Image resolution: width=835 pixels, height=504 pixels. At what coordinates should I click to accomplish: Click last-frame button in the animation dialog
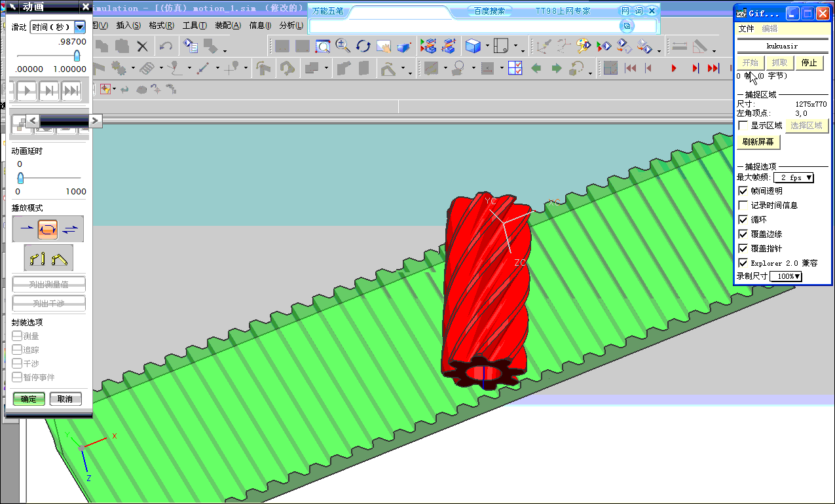(71, 90)
